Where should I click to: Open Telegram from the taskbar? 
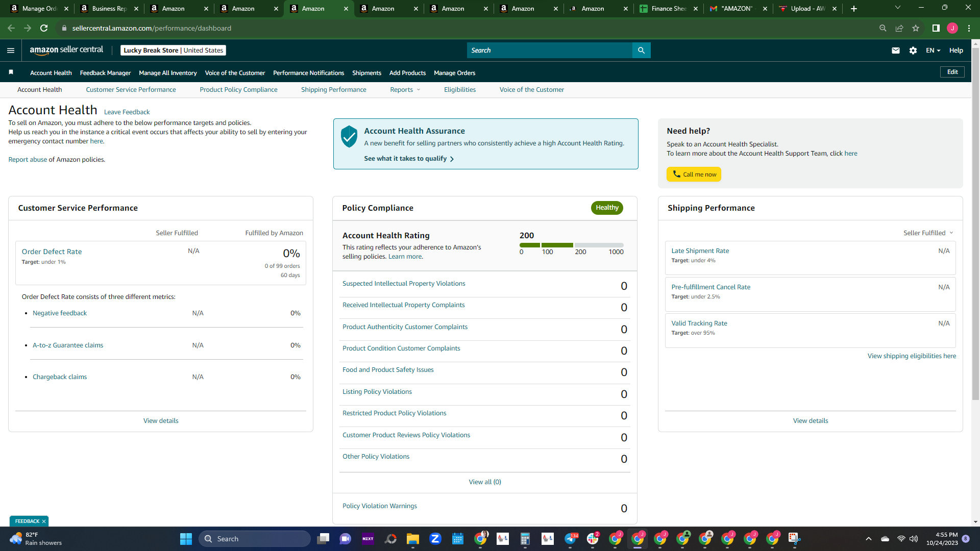(x=571, y=539)
